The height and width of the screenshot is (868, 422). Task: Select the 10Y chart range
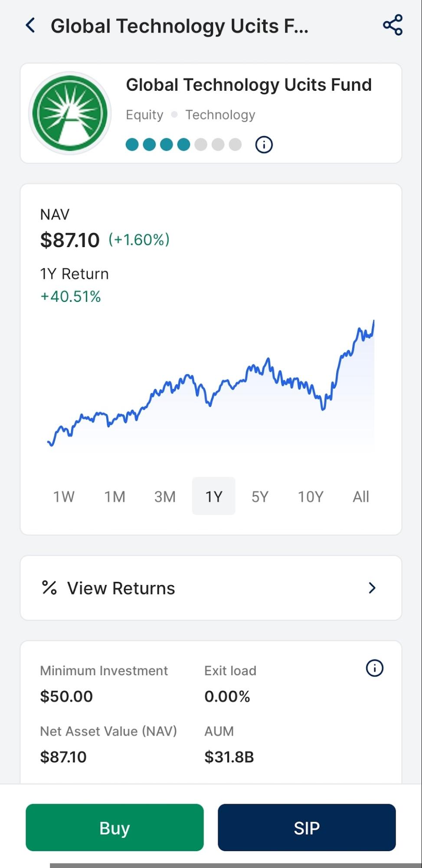pos(311,496)
